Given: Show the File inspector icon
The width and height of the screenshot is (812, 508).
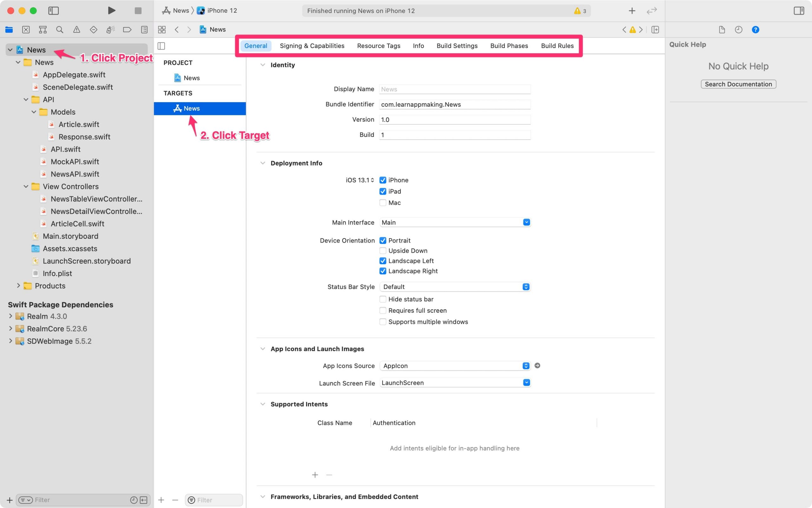Looking at the screenshot, I should point(722,30).
